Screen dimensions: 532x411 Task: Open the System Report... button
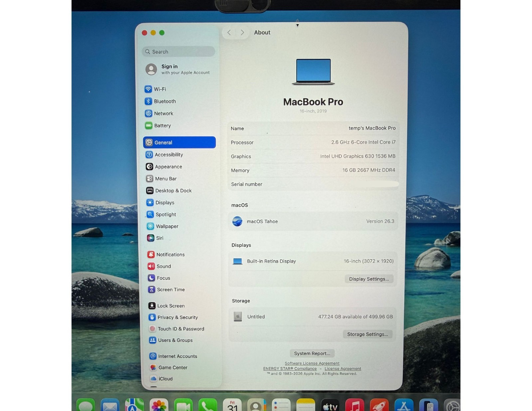pos(312,353)
